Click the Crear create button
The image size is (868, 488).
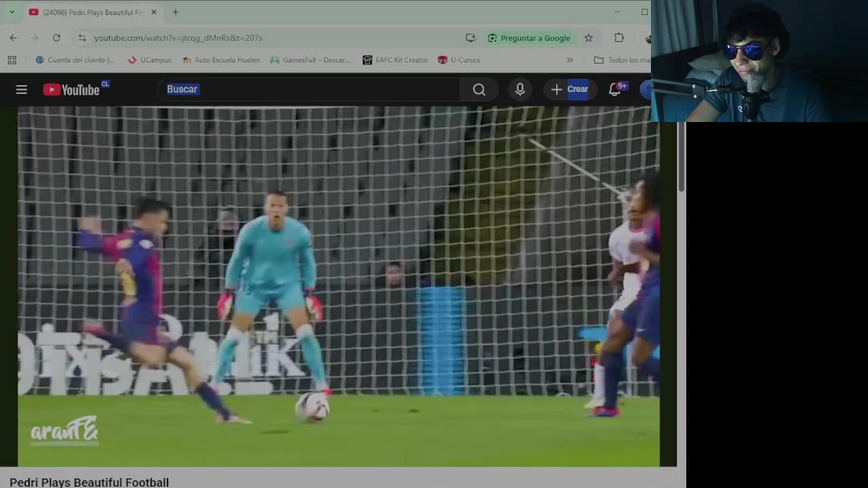[x=570, y=89]
